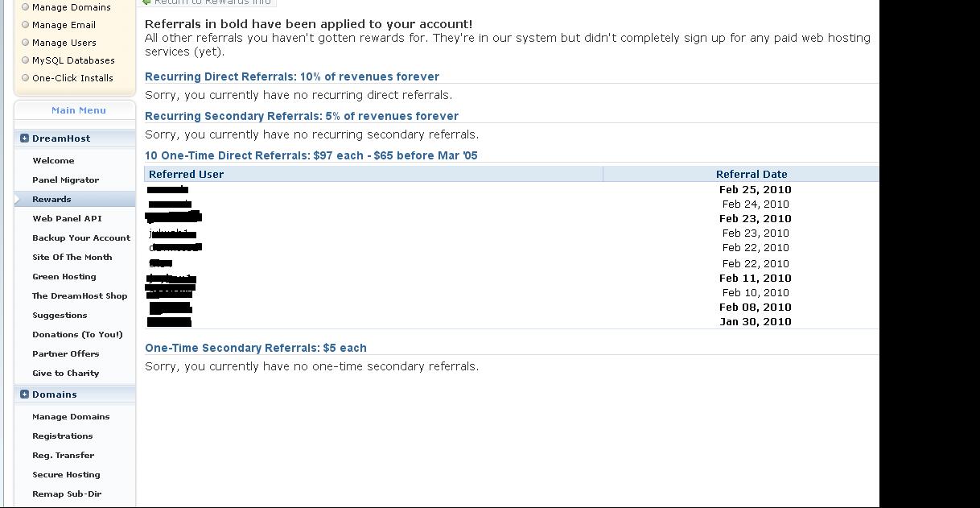This screenshot has height=508, width=980.
Task: Sort by Referred User column header
Action: (186, 174)
